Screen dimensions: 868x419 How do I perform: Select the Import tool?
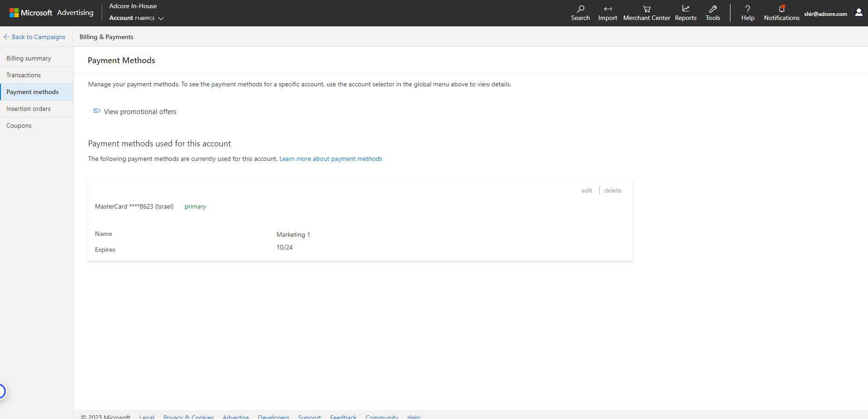coord(607,13)
